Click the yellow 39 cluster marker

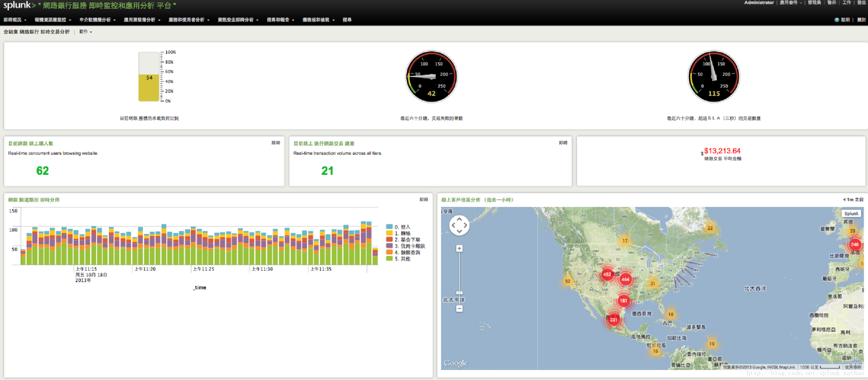click(x=852, y=231)
